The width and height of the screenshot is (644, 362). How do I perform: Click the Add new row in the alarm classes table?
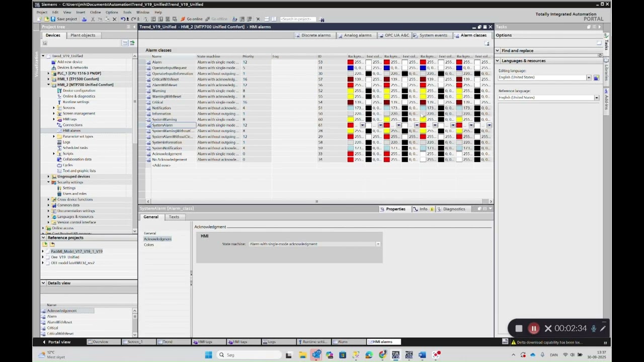[162, 165]
